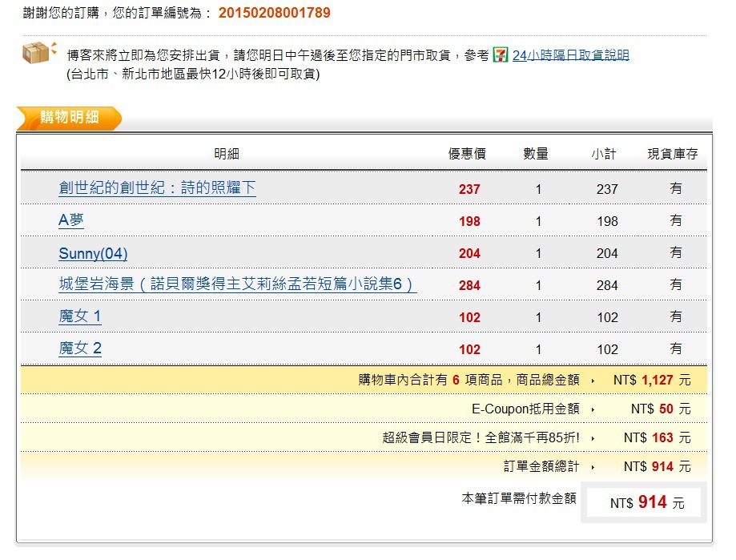Click the shipping box icon

(39, 52)
